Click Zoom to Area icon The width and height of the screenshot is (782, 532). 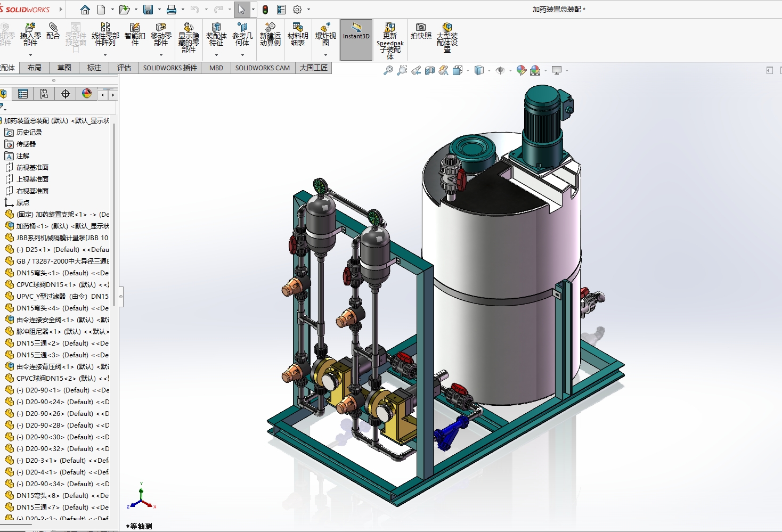coord(402,70)
